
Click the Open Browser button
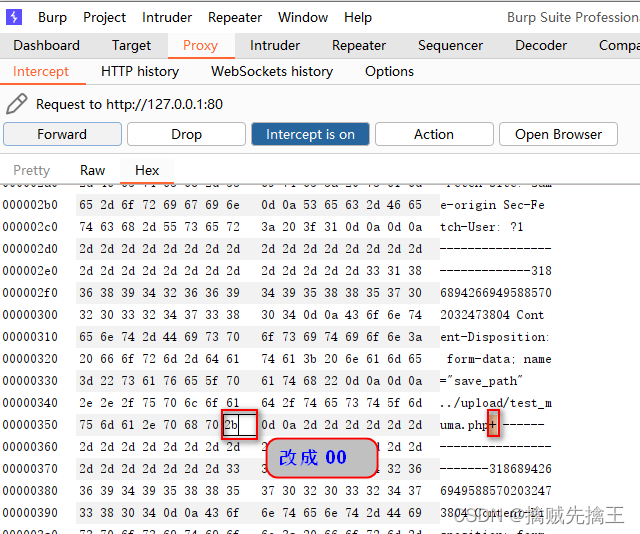(558, 134)
